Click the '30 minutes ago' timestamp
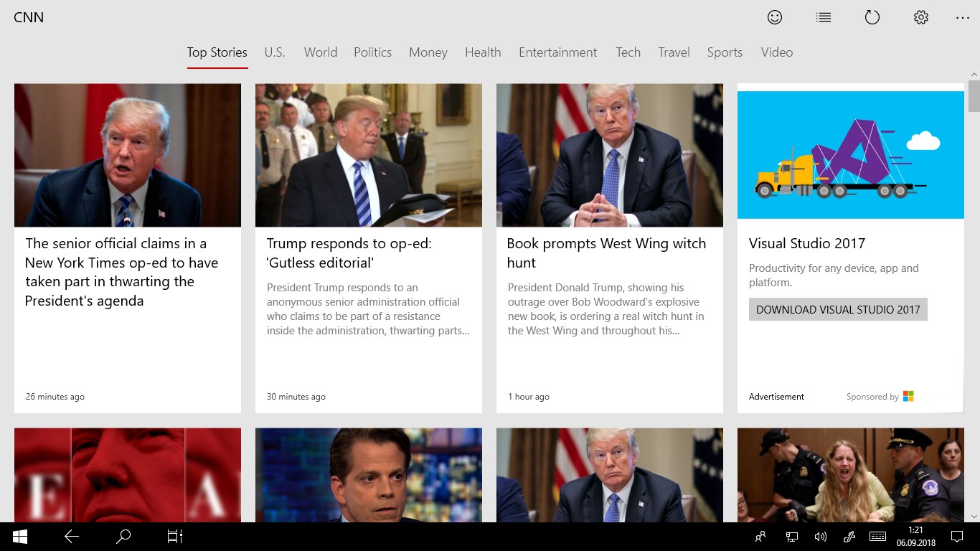 coord(296,397)
